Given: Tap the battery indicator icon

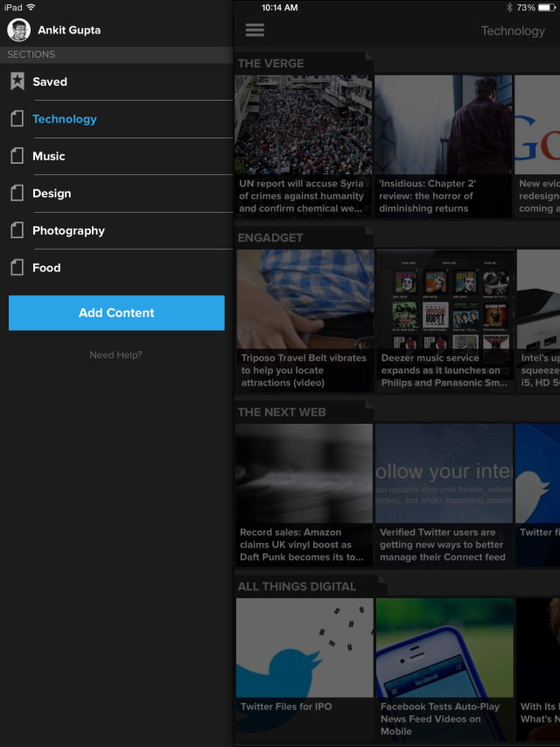Looking at the screenshot, I should click(x=547, y=7).
